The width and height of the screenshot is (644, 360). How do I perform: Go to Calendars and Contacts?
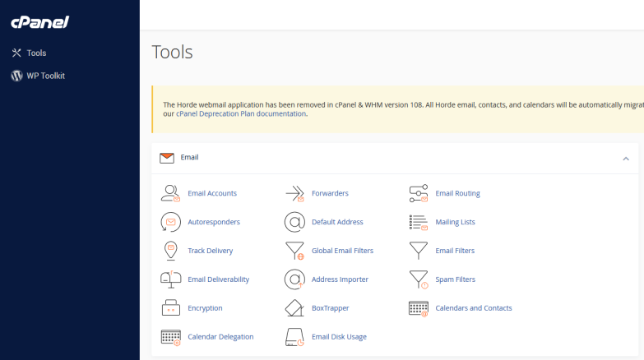click(473, 308)
